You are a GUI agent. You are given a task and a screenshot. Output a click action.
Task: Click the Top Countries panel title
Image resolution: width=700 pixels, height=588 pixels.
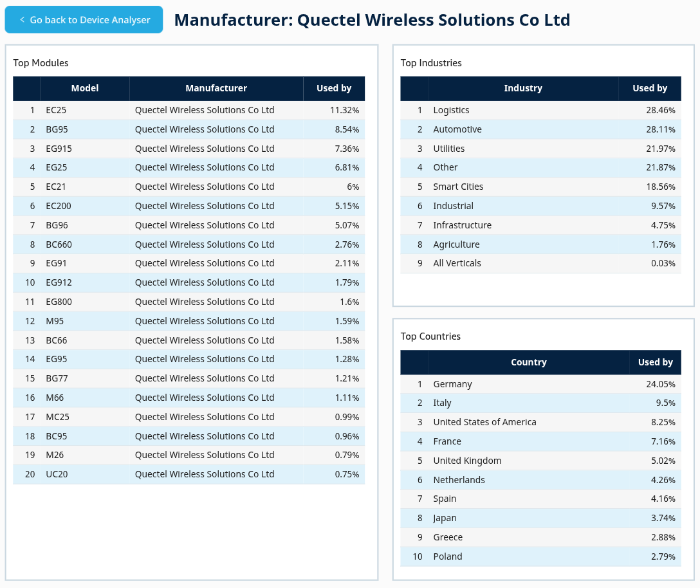[x=430, y=336]
